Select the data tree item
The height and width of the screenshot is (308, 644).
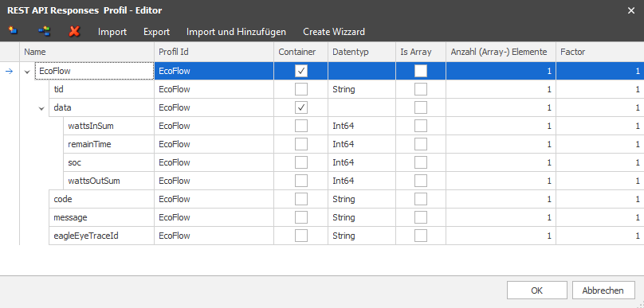[x=101, y=107]
